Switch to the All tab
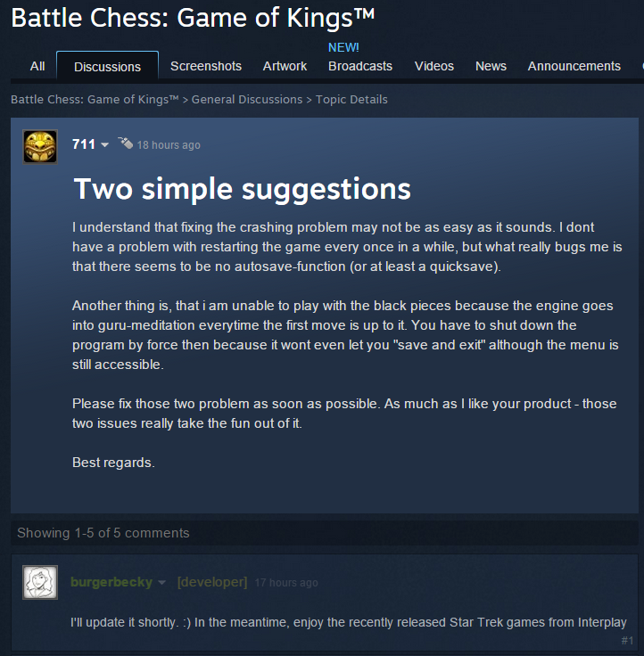 click(x=37, y=66)
